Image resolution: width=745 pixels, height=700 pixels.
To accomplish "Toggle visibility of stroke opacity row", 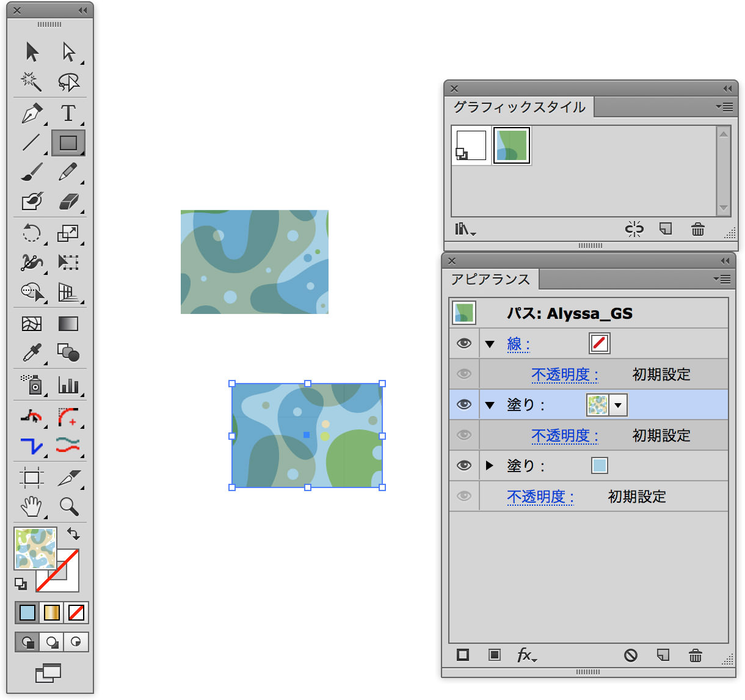I will click(x=464, y=374).
